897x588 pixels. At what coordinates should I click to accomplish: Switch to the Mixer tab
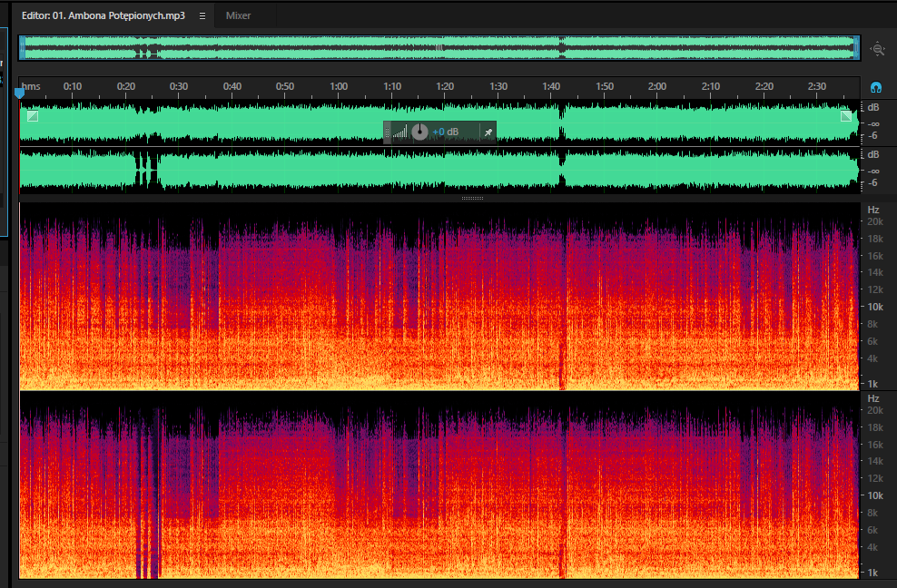[x=238, y=15]
